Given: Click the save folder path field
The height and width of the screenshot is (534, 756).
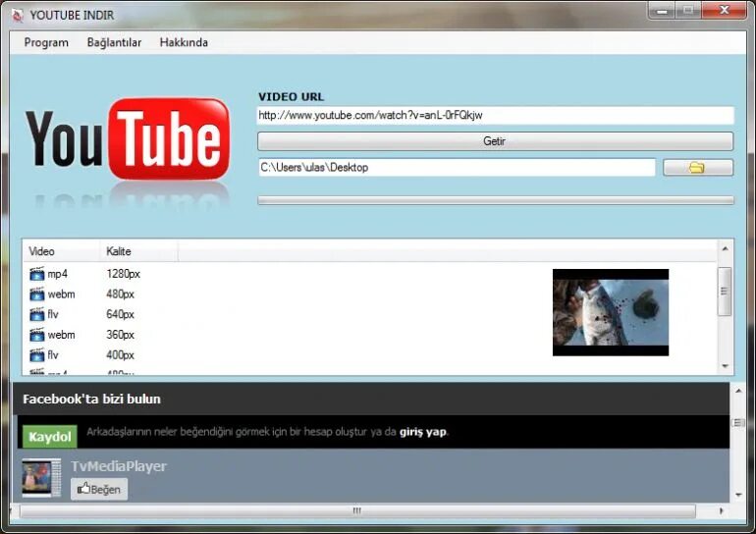Looking at the screenshot, I should pos(457,167).
